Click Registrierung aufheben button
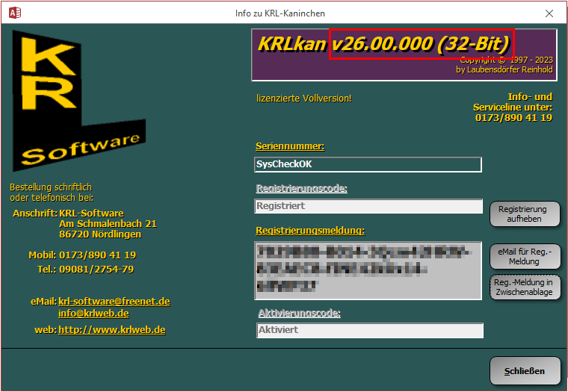This screenshot has height=392, width=568. [x=525, y=214]
